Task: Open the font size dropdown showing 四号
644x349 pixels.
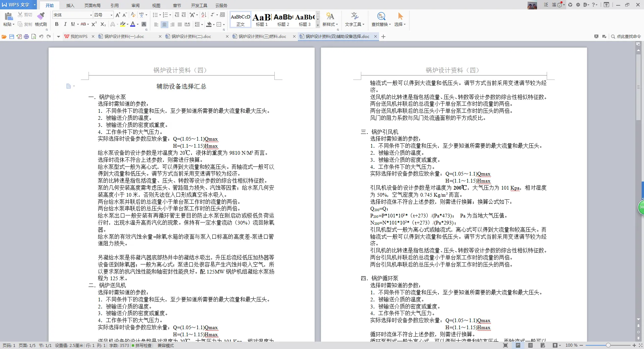Action: (111, 15)
